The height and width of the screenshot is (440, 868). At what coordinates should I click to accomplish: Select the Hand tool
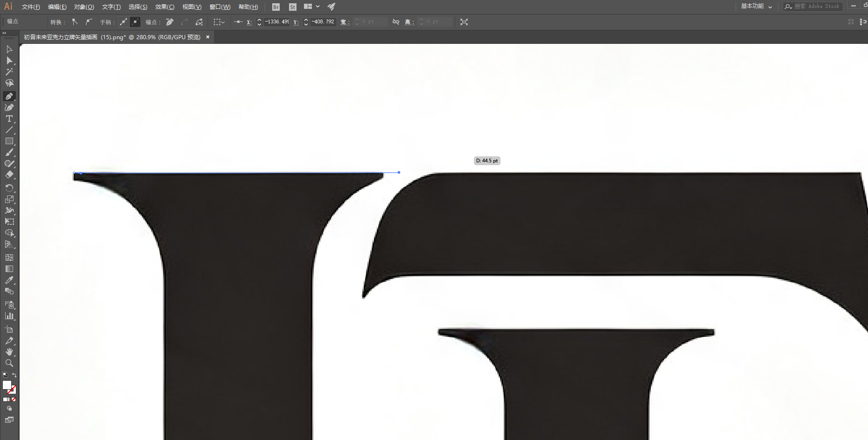tap(9, 352)
